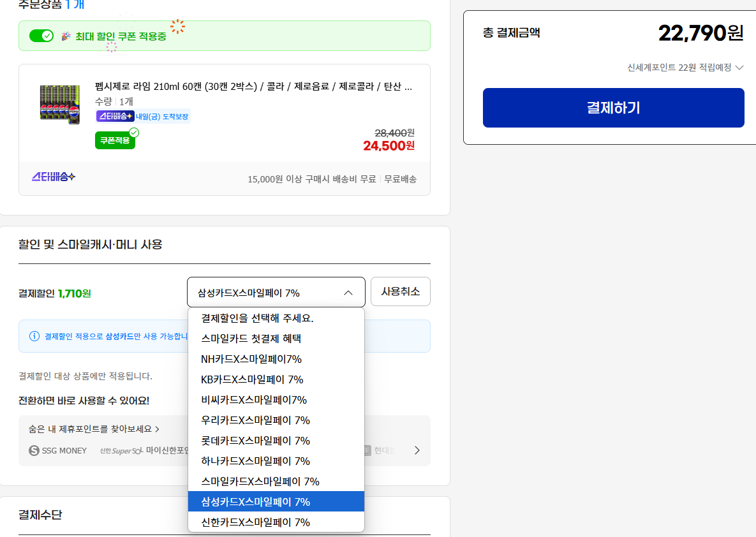Click the 스타배송 logo beside the shipping fee info
This screenshot has height=537, width=756.
pos(54,177)
